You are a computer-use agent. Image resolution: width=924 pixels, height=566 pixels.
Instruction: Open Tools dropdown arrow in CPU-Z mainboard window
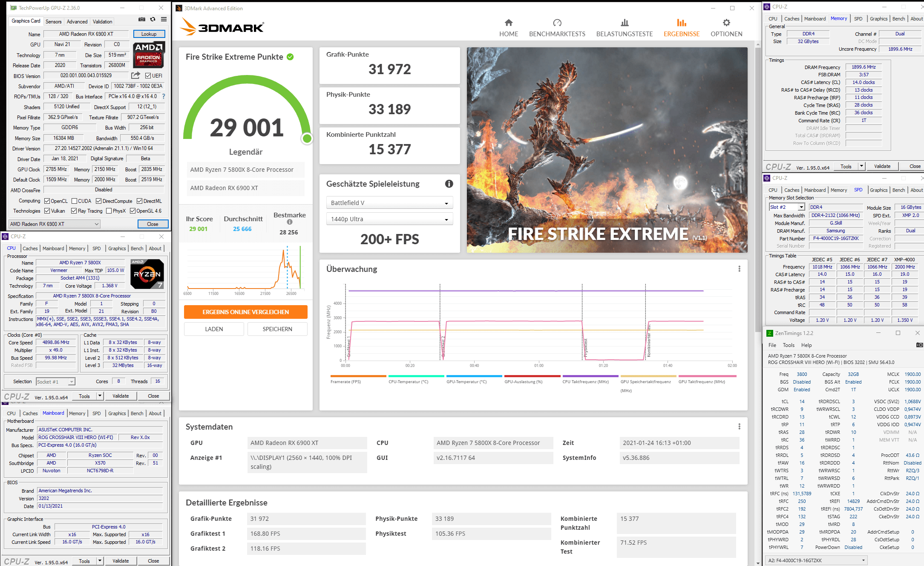tap(100, 561)
